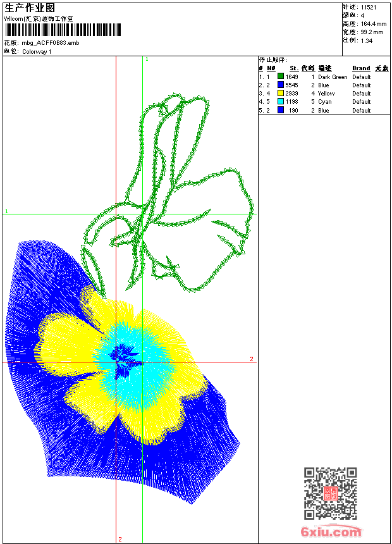The width and height of the screenshot is (392, 544).
Task: Click the Cyan description text
Action: pos(325,102)
